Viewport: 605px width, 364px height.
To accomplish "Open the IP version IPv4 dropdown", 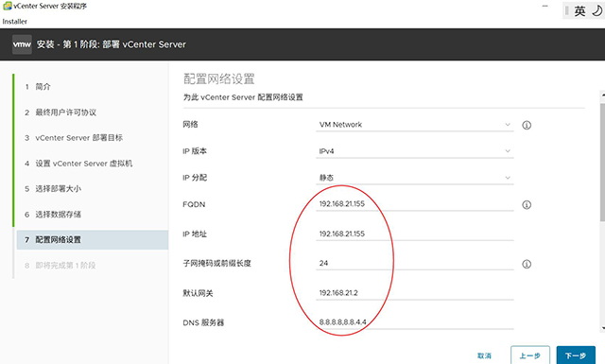I will [x=415, y=151].
